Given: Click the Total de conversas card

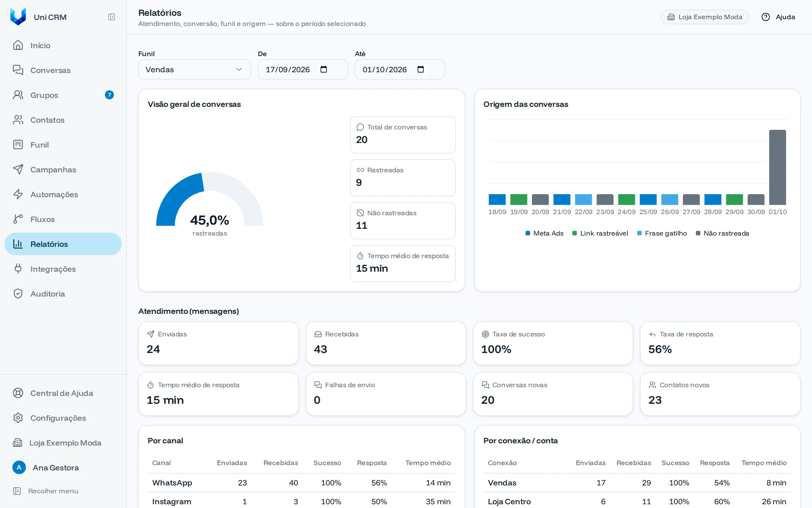Looking at the screenshot, I should coord(403,135).
